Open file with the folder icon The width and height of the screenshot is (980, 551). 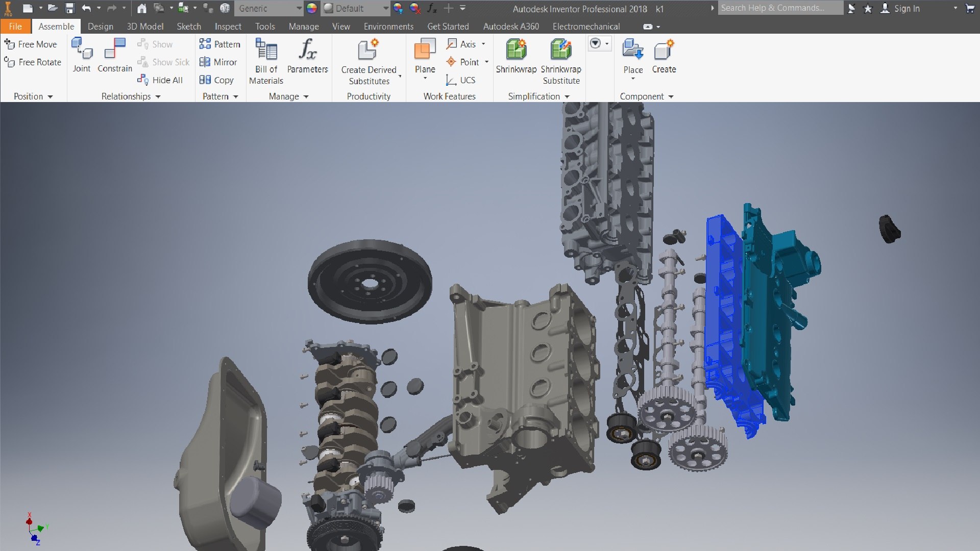(x=53, y=8)
